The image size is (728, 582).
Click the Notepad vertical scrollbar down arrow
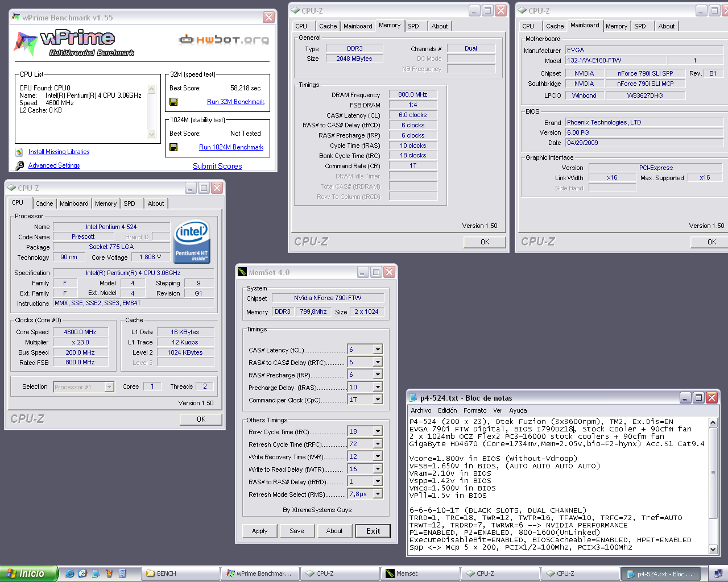tap(713, 549)
